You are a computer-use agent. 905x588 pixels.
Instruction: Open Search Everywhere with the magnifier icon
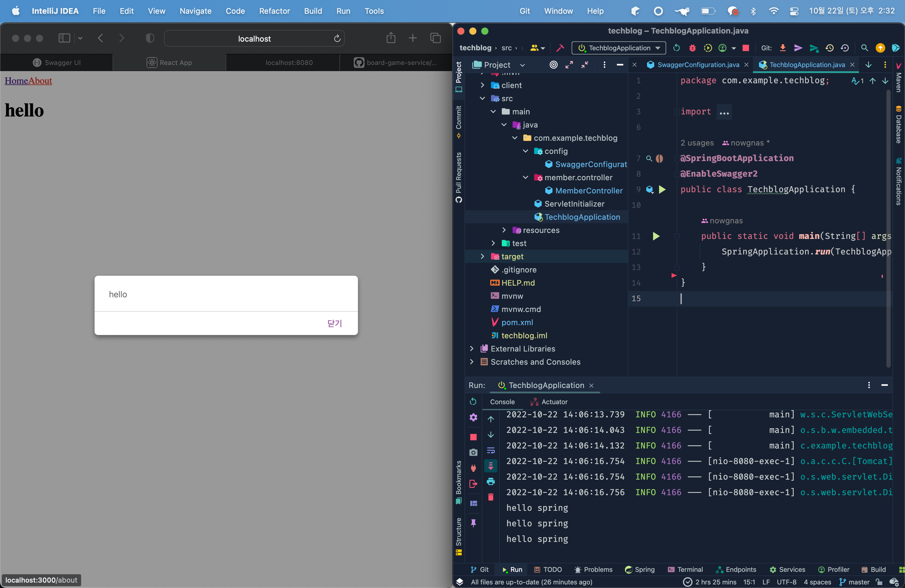pos(864,48)
